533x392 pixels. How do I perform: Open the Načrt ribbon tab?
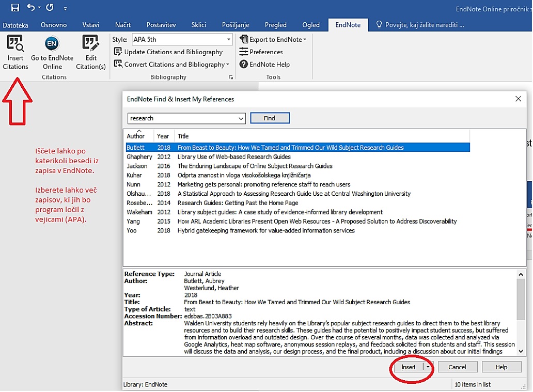[123, 25]
